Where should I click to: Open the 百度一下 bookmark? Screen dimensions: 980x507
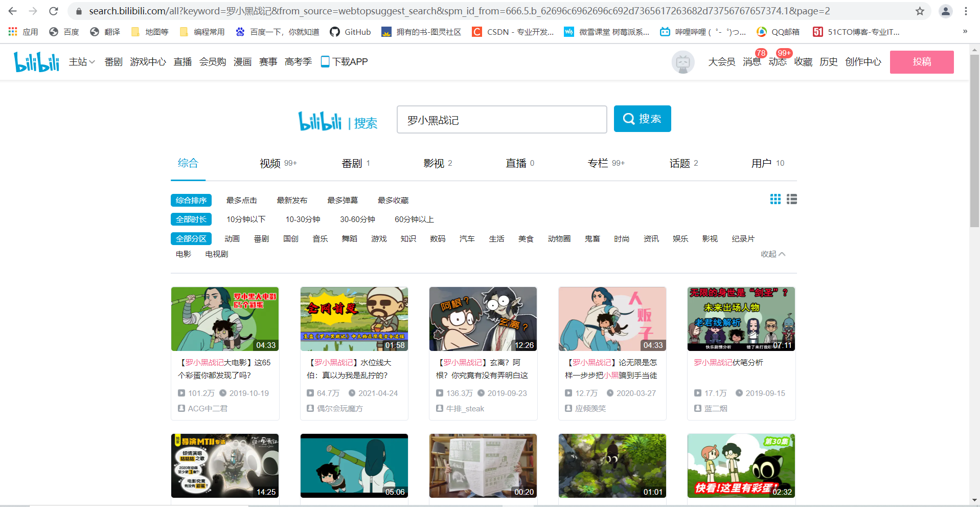[x=277, y=32]
